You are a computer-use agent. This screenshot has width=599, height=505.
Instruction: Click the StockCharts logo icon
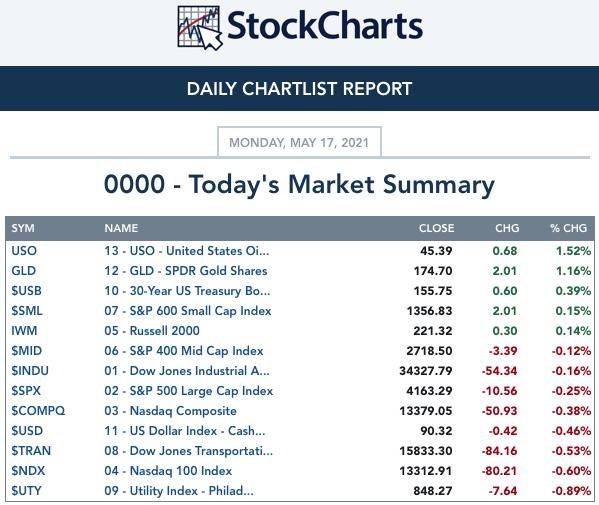[200, 28]
